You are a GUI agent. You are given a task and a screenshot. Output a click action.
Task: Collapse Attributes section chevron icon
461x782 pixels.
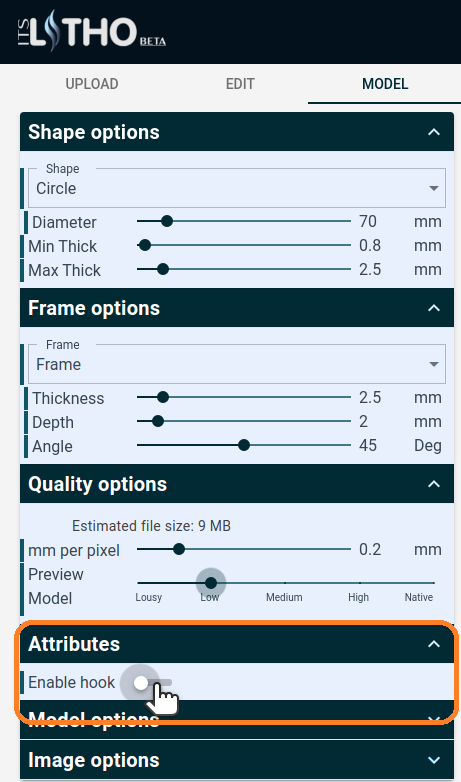click(x=434, y=644)
